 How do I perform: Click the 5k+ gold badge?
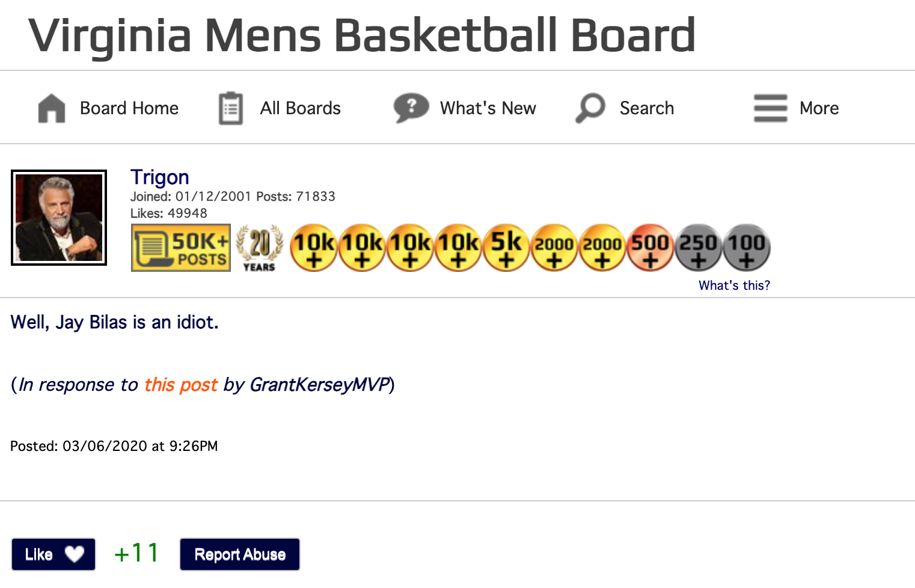pos(506,248)
